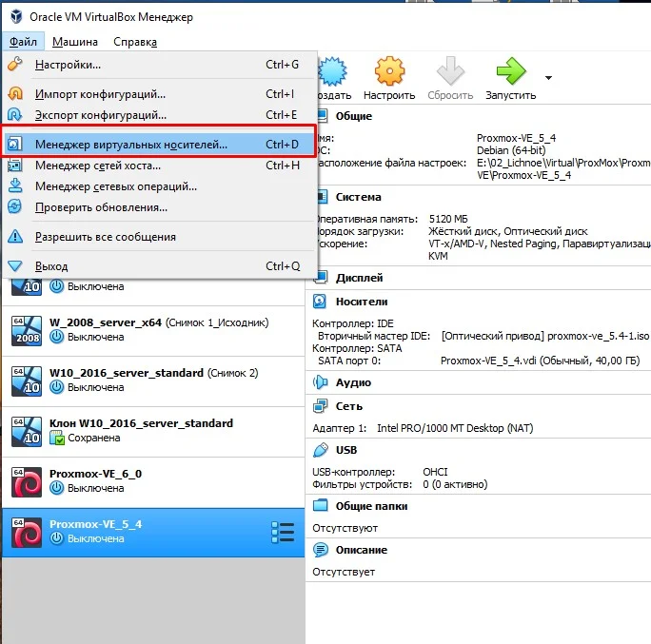The height and width of the screenshot is (644, 651).
Task: Click the Сбросить toolbar button
Action: [x=450, y=79]
